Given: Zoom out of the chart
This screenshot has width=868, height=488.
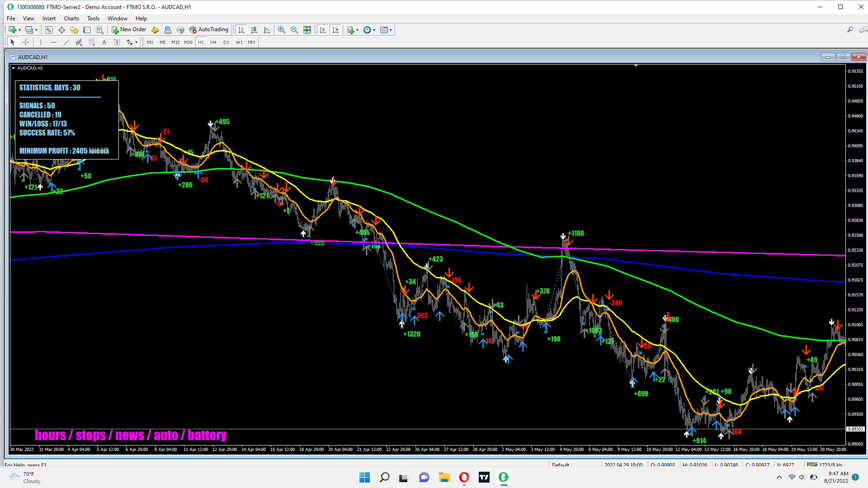Looking at the screenshot, I should coord(294,30).
